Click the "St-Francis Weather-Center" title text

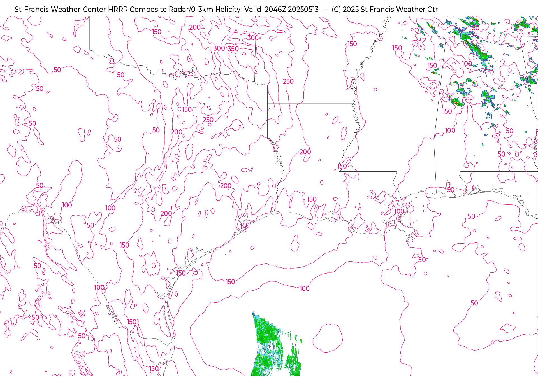[x=60, y=10]
